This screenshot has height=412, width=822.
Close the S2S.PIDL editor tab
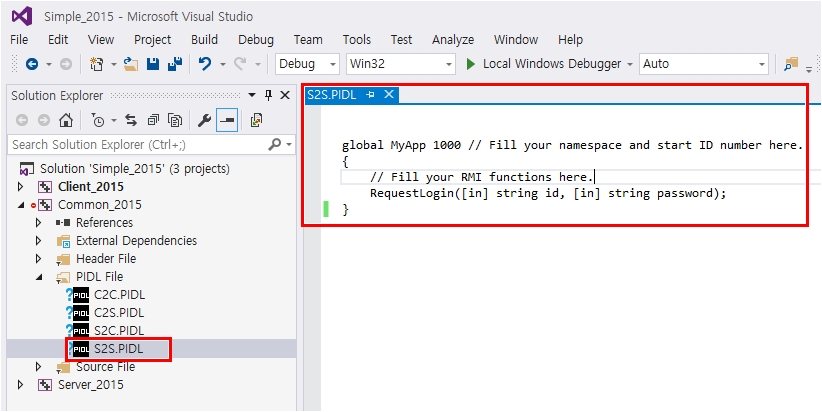[389, 95]
